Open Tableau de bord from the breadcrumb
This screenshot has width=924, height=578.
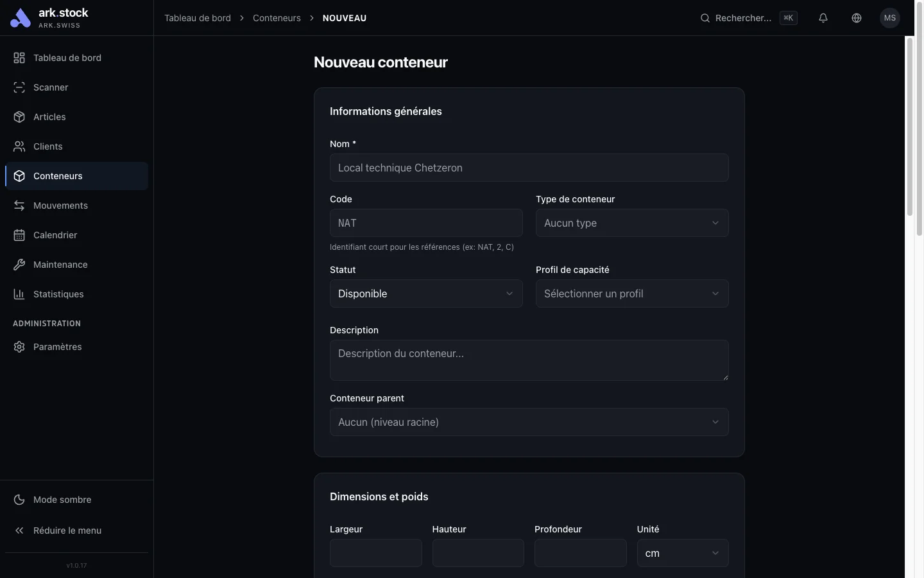click(197, 18)
